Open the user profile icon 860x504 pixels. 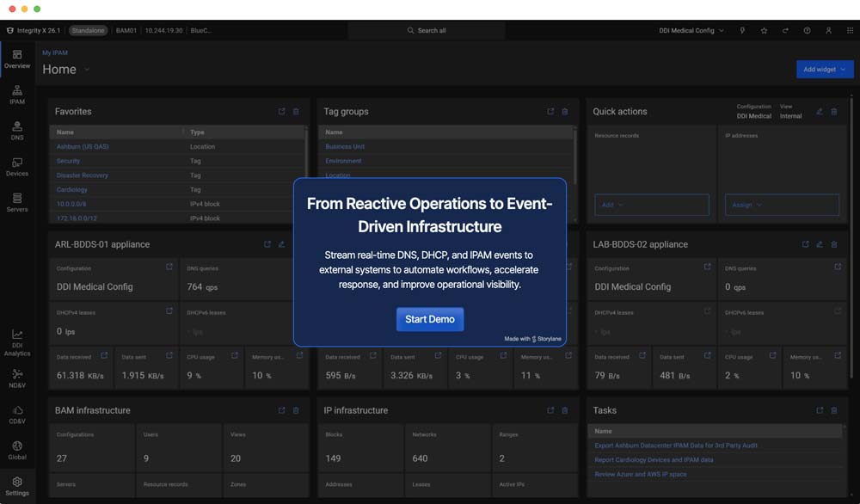[x=828, y=31]
